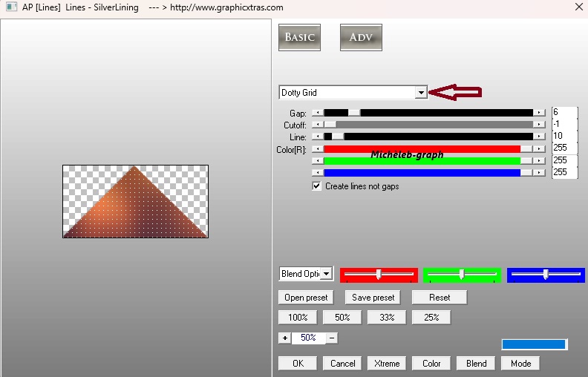This screenshot has width=588, height=377.
Task: Click the Gap slider left arrow
Action: 318,113
